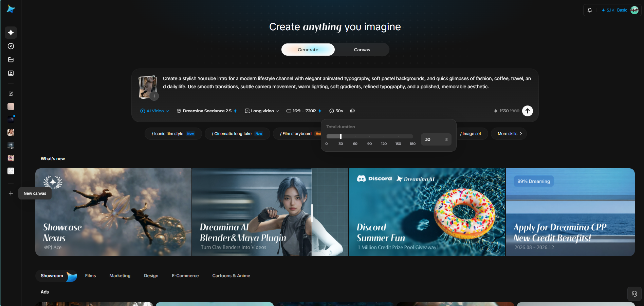Click the duration seconds input field showing 30

coord(436,139)
